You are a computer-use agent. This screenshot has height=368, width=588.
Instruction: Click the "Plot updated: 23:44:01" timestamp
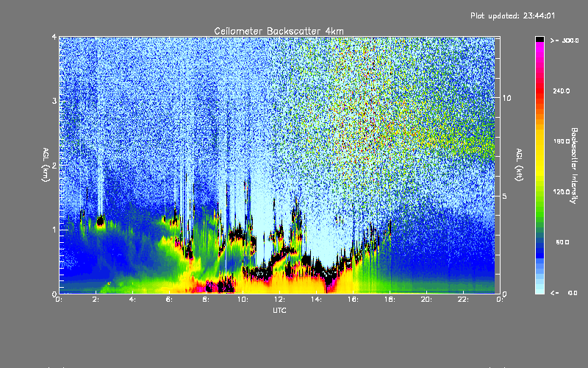[x=512, y=15]
